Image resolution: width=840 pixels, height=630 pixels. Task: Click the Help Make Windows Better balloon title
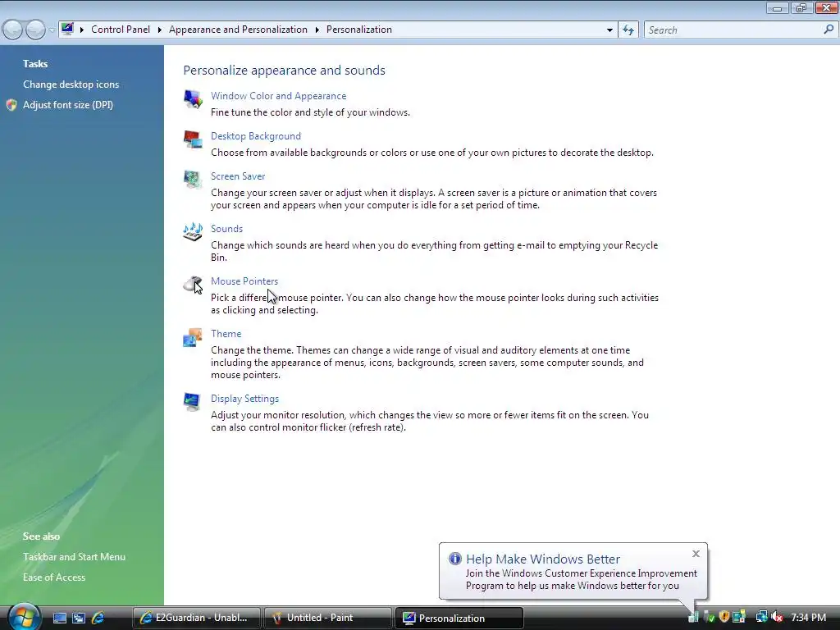(543, 559)
